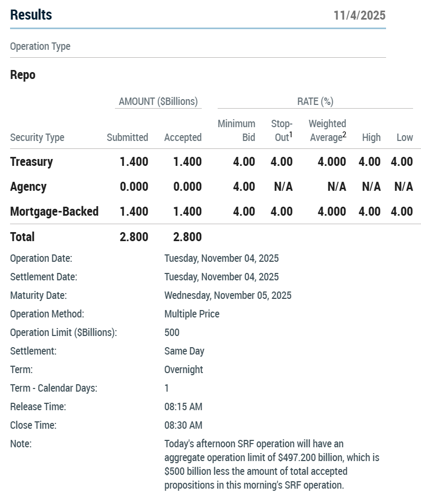Click the Multiple Price operation method value

[x=192, y=314]
